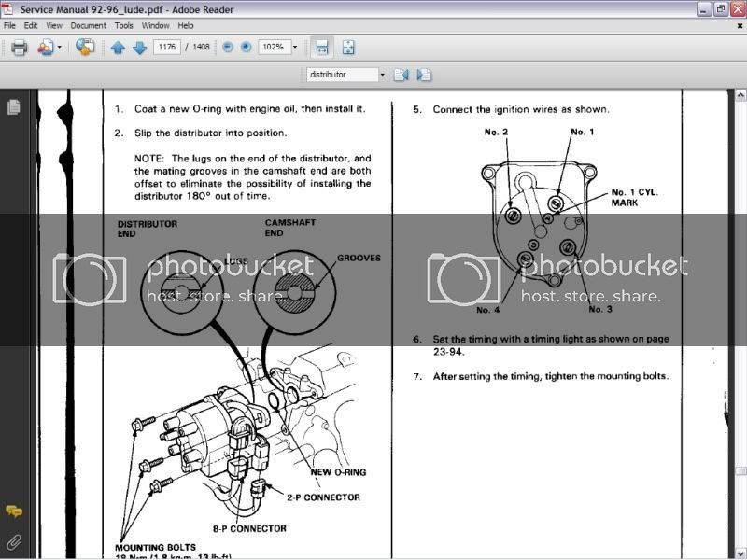Image resolution: width=747 pixels, height=560 pixels.
Task: Click the zoom percentage field showing 102%
Action: [x=275, y=47]
